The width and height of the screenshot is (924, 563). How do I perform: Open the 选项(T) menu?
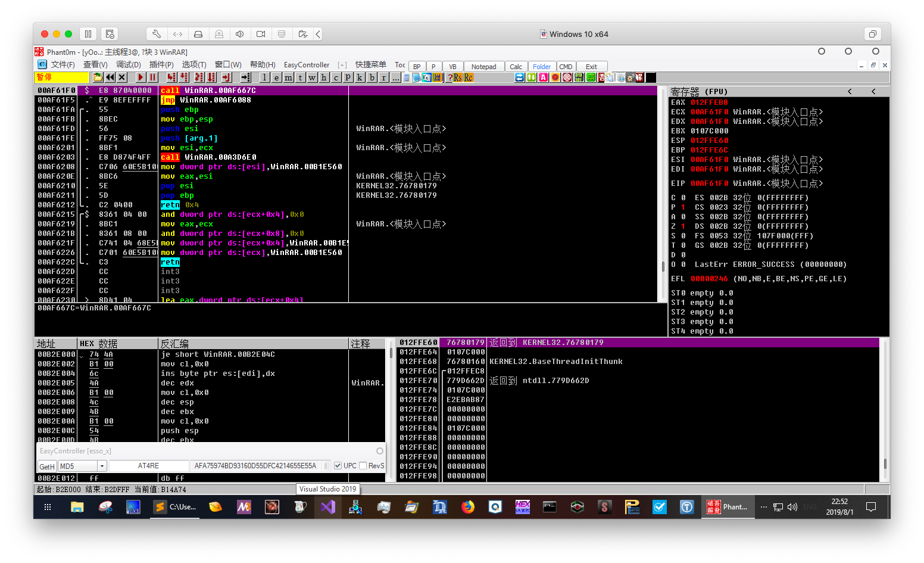click(194, 65)
